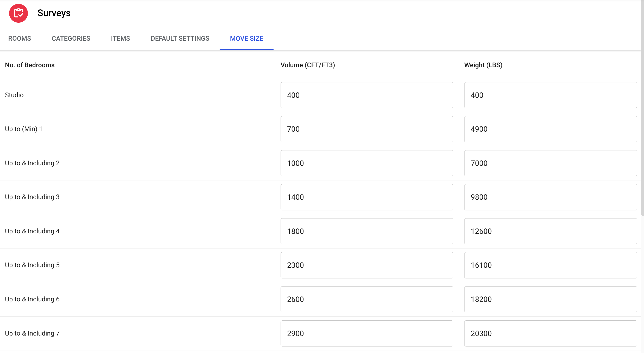Go to the Items tab
This screenshot has width=644, height=353.
point(120,39)
